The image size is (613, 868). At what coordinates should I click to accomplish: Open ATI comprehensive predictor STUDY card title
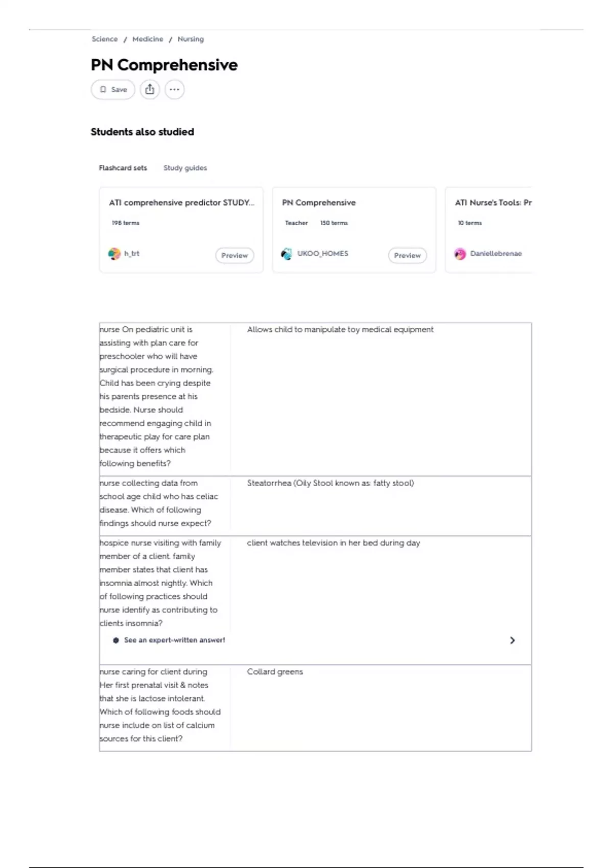tap(181, 203)
